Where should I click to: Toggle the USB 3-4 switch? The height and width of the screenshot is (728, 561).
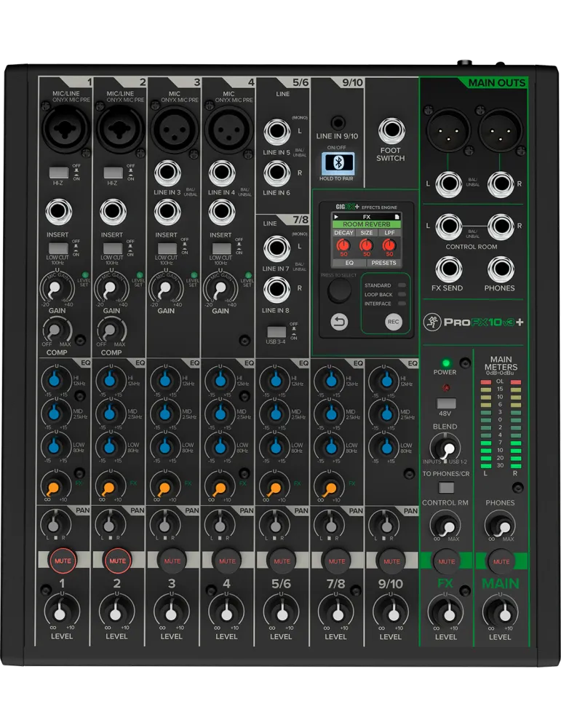pyautogui.click(x=276, y=332)
